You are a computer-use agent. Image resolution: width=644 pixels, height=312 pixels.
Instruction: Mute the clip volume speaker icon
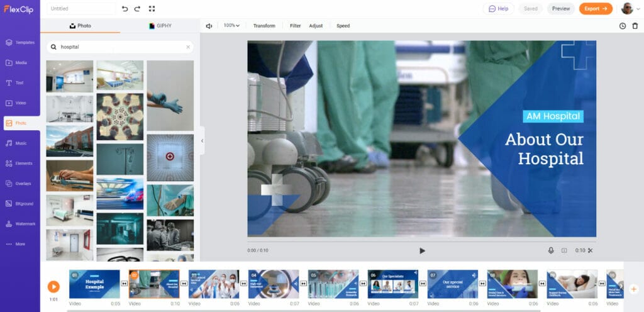209,26
